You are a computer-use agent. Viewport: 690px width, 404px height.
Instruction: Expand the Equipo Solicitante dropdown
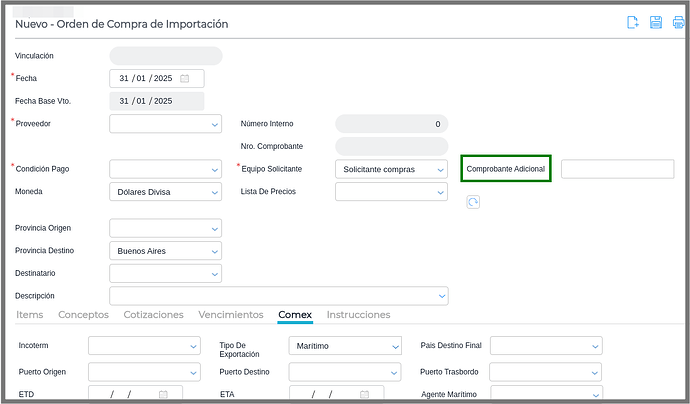click(x=441, y=169)
